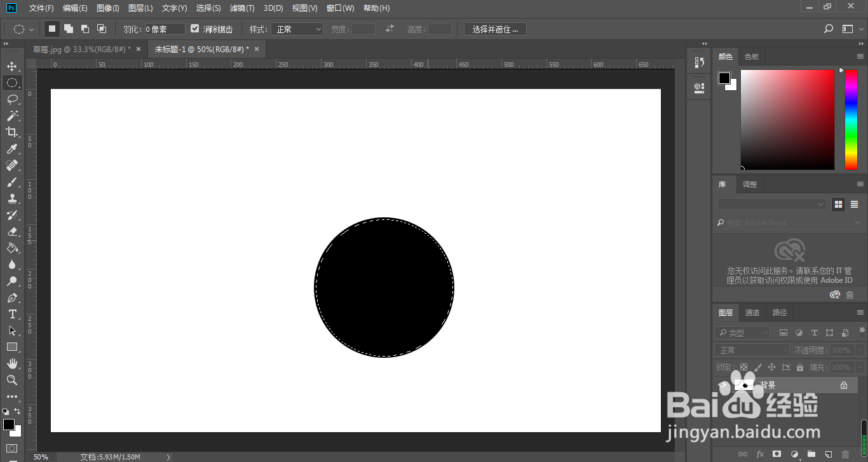Image resolution: width=868 pixels, height=462 pixels.
Task: Select the Dodge tool
Action: pos(11,281)
